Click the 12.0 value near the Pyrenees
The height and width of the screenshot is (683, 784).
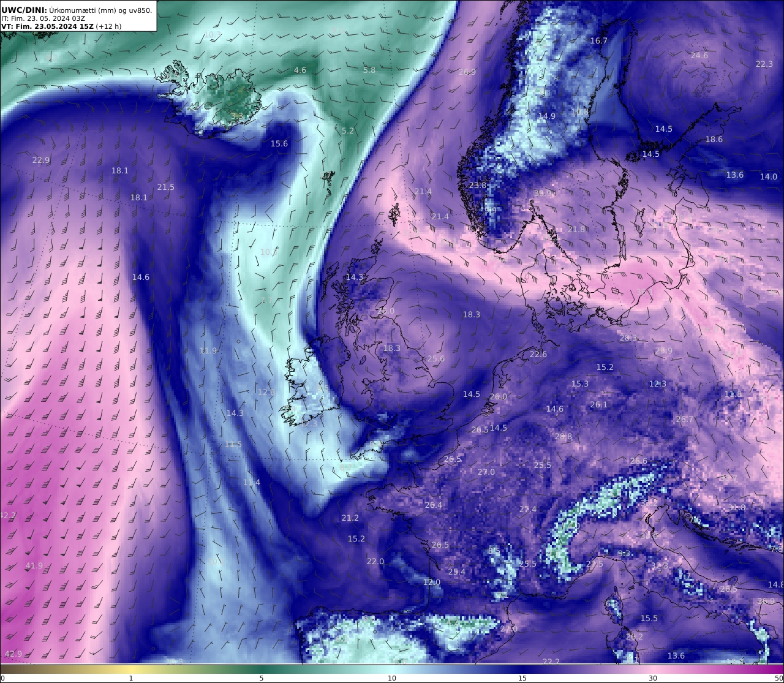(431, 583)
